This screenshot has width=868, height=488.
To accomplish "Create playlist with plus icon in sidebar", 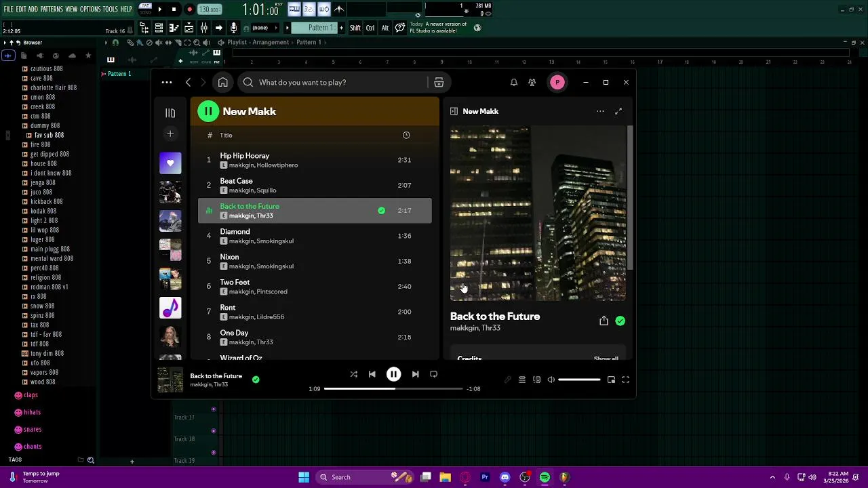I will 170,134.
